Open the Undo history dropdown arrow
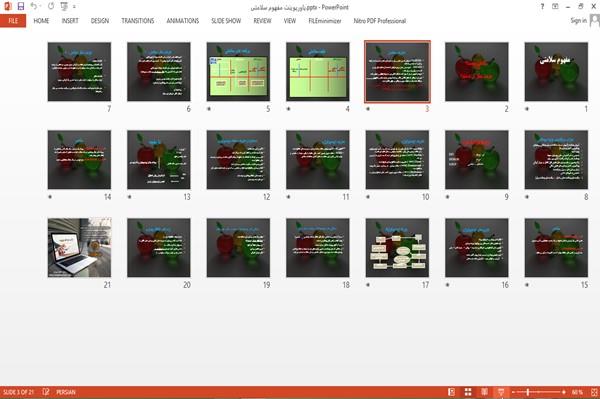Screen dimensions: 600x399 click(40, 7)
